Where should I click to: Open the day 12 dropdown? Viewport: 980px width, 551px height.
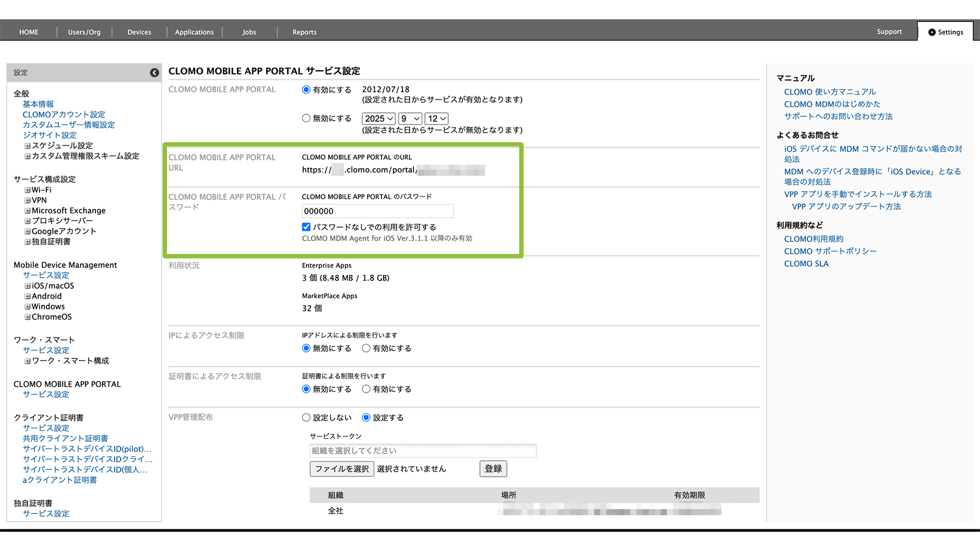click(437, 118)
